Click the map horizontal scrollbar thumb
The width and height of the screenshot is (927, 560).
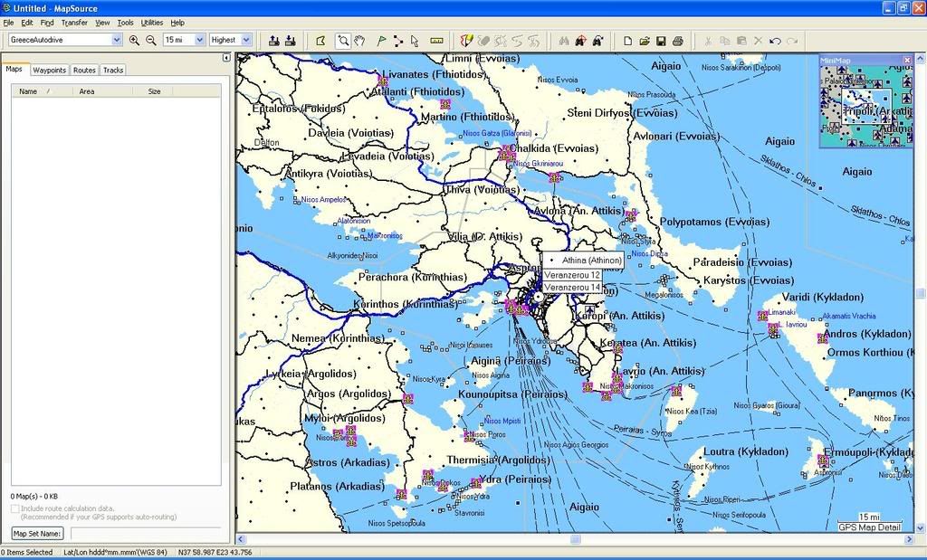point(575,538)
